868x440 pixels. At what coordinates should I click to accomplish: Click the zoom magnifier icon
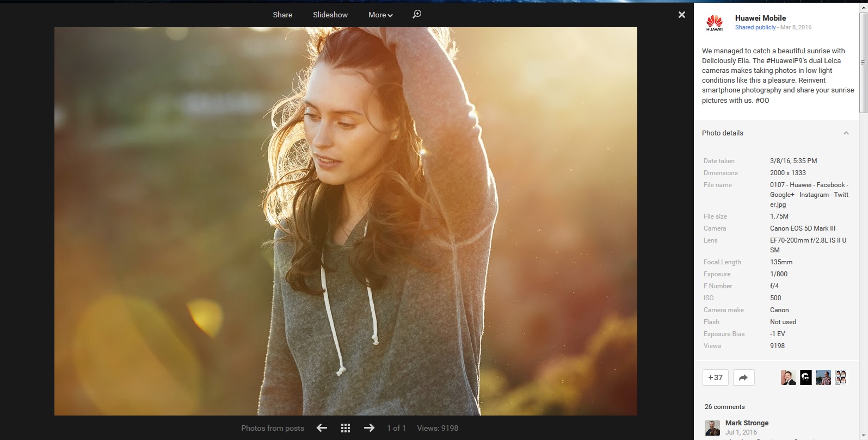pyautogui.click(x=417, y=14)
